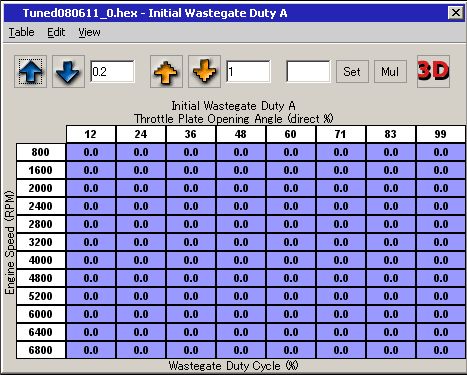
Task: Select cell at 6800 RPM, throttle 99
Action: coord(441,350)
